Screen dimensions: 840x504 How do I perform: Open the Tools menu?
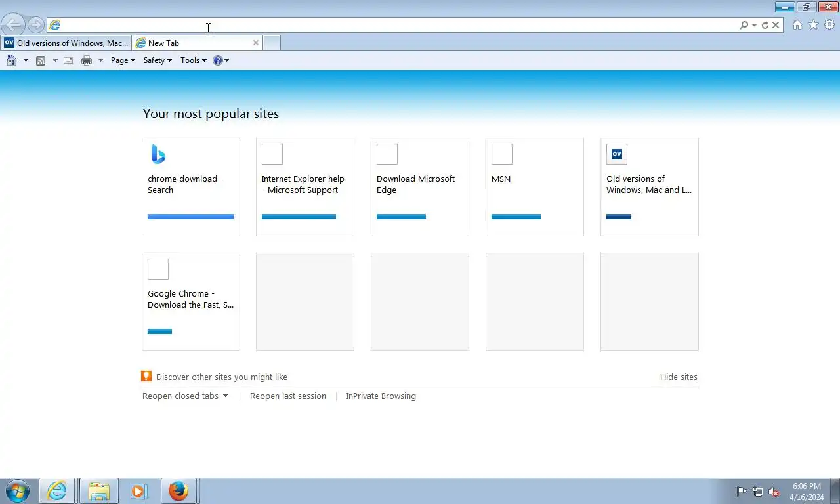[x=193, y=60]
